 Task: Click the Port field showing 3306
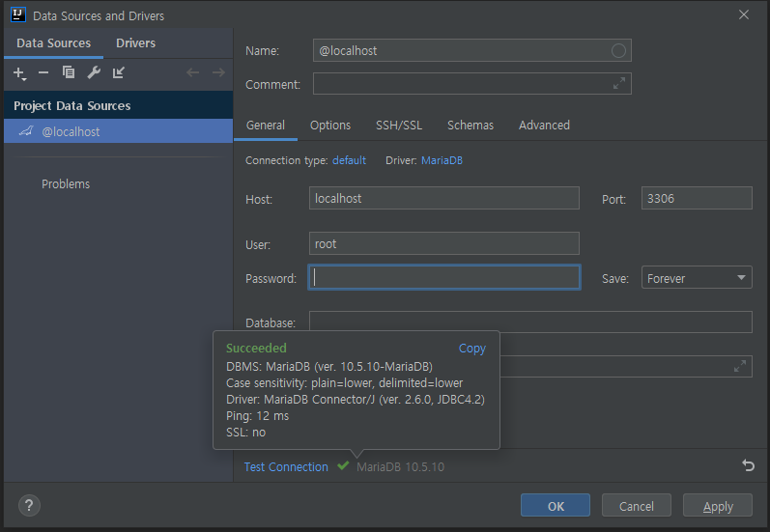point(697,198)
